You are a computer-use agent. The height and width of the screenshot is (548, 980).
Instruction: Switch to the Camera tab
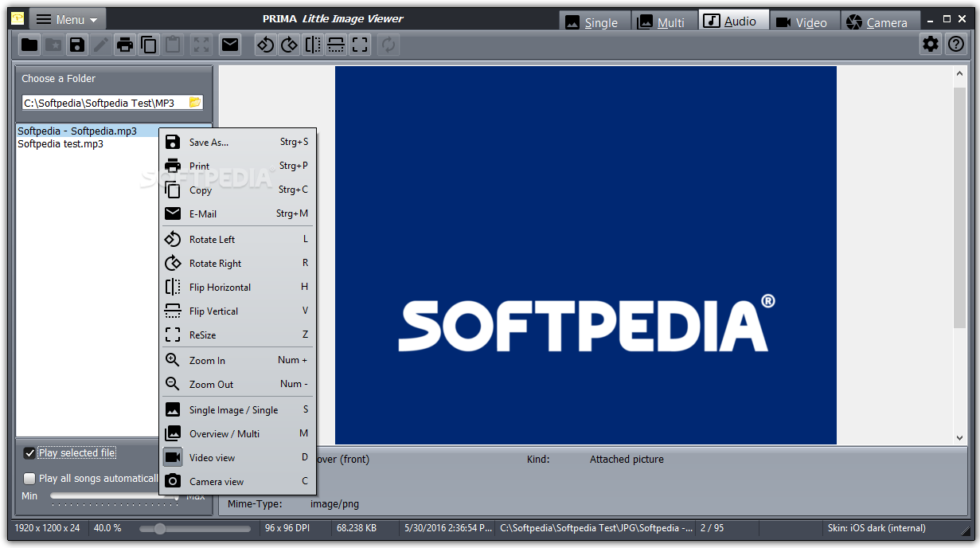(880, 22)
